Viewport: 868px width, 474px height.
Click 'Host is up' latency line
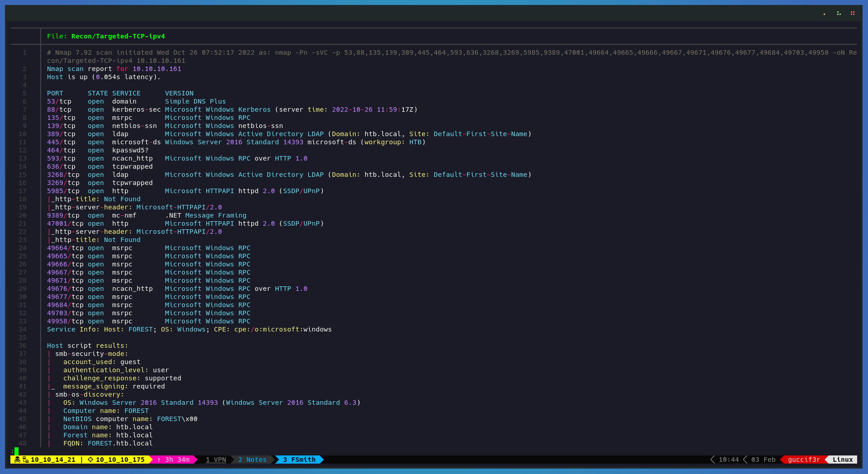(104, 77)
